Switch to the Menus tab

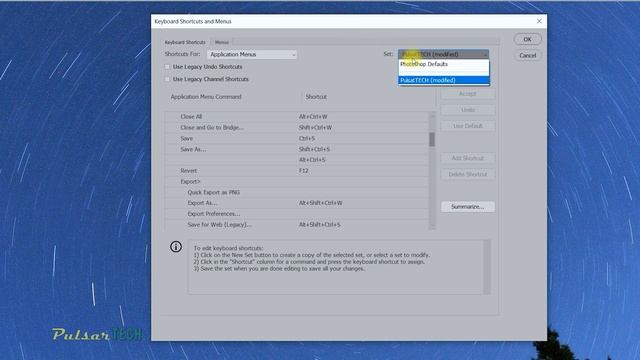pos(222,42)
